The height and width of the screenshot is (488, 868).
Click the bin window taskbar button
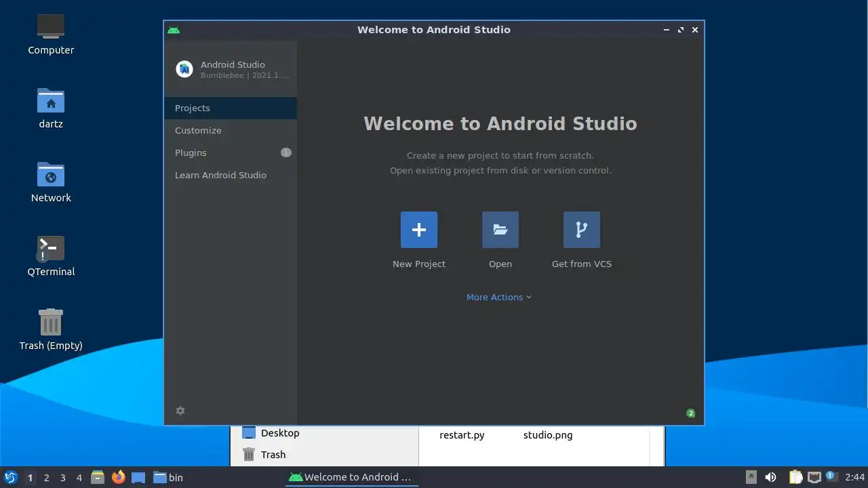(x=168, y=477)
